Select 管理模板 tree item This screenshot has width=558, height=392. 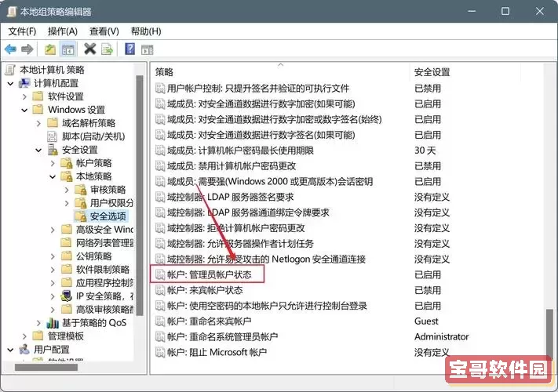pos(65,336)
